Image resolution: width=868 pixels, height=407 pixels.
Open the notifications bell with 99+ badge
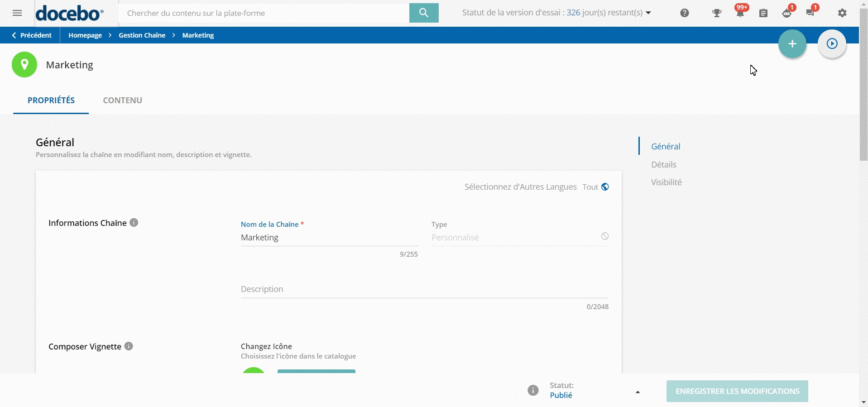point(740,13)
